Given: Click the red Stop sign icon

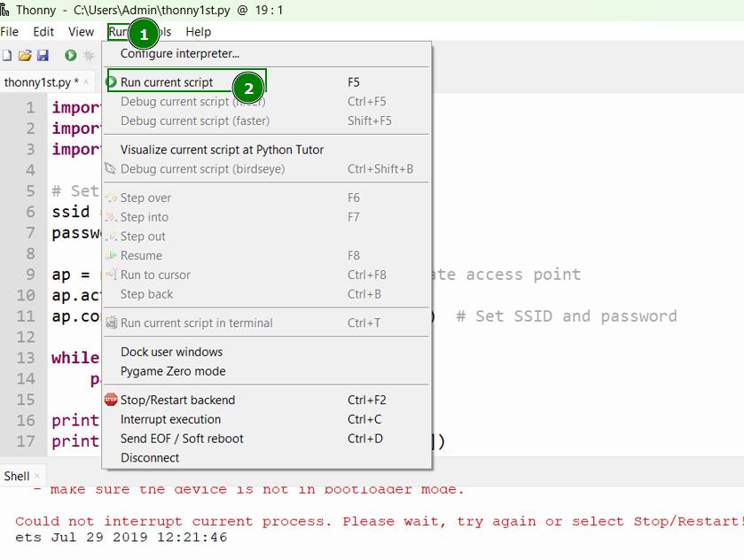Looking at the screenshot, I should pyautogui.click(x=111, y=400).
